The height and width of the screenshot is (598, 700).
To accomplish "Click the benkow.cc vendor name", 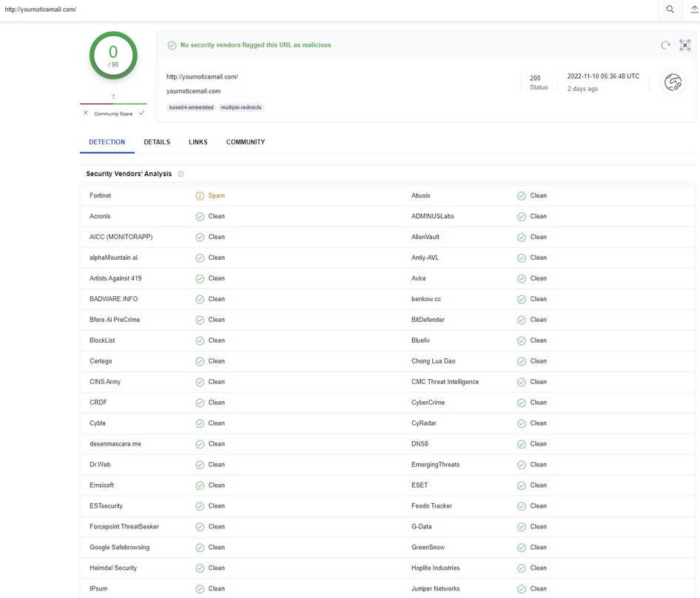I will pyautogui.click(x=426, y=299).
